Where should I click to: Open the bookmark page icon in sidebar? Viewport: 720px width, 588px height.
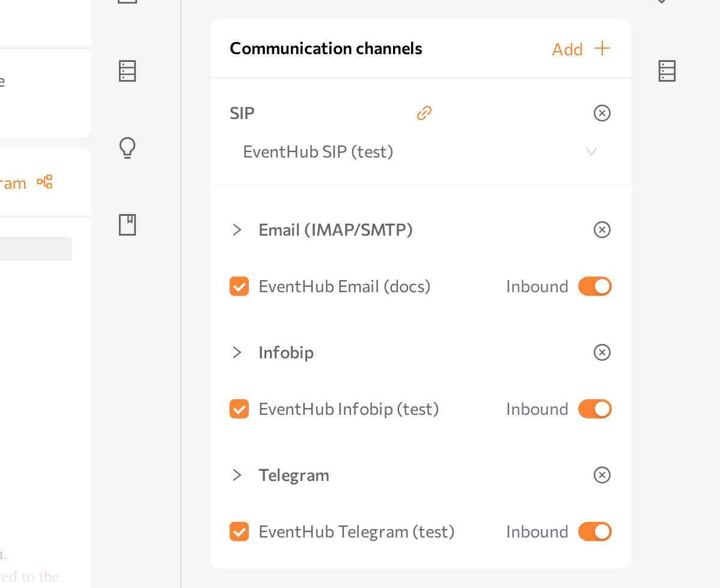tap(127, 225)
